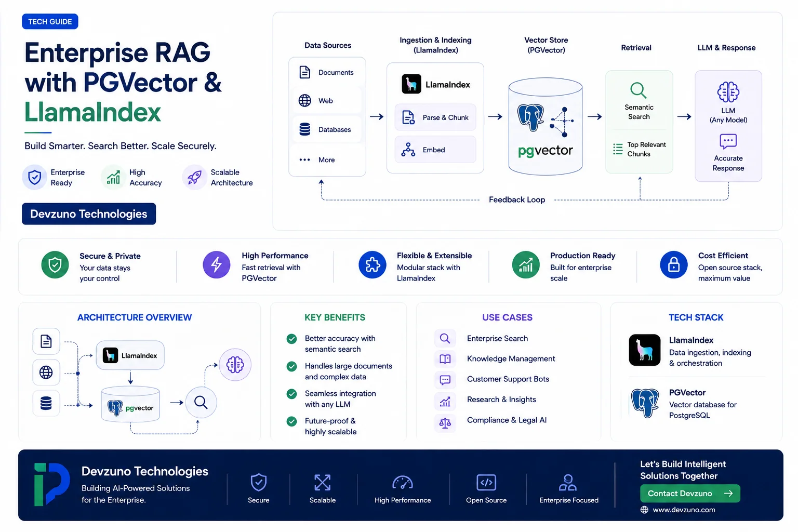Click the High Accuracy chart icon
The height and width of the screenshot is (532, 798).
[113, 178]
